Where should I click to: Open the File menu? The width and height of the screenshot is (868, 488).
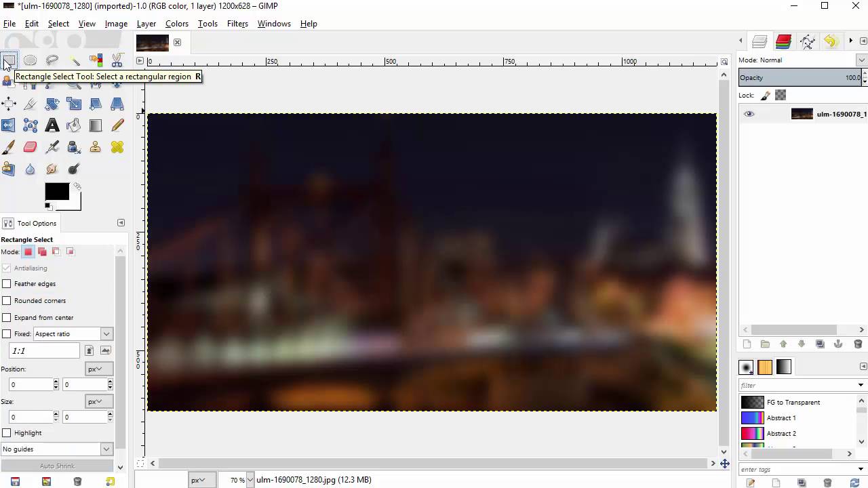(x=9, y=24)
